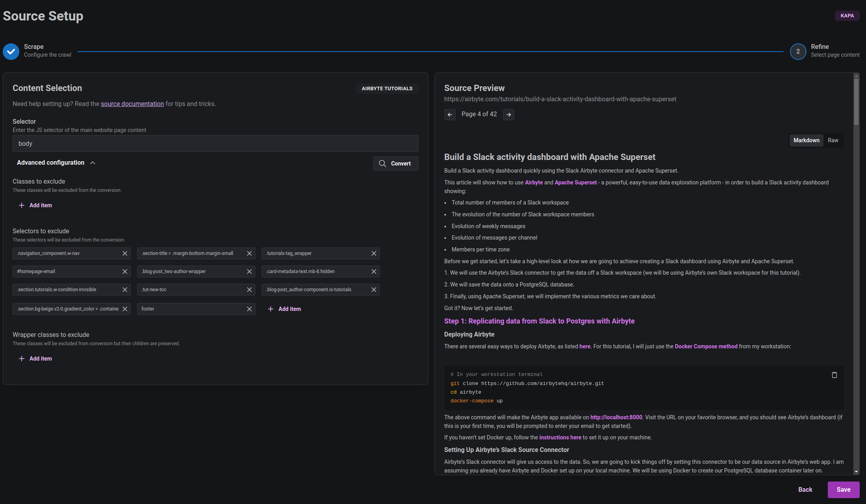The height and width of the screenshot is (504, 866).
Task: Open the Apache Superset link
Action: (x=576, y=182)
